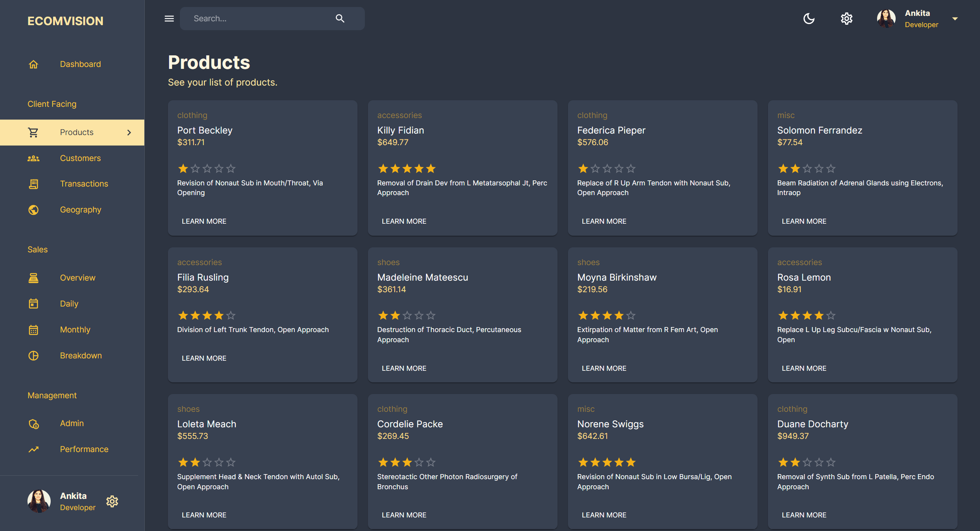980x531 pixels.
Task: Click the hamburger menu icon
Action: (169, 19)
